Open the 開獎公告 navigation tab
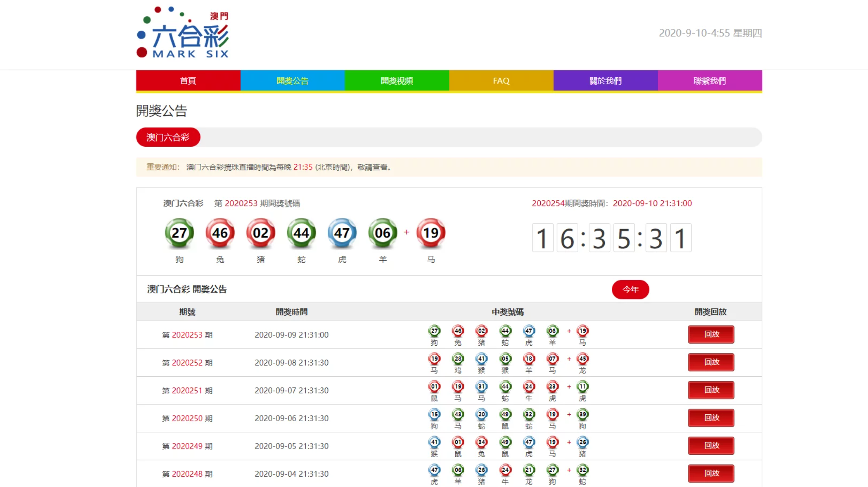The height and width of the screenshot is (487, 868). point(292,80)
